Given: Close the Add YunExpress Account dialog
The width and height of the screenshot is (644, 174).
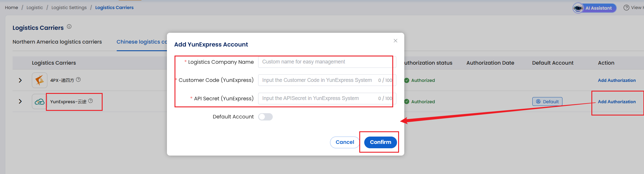Looking at the screenshot, I should (x=395, y=41).
